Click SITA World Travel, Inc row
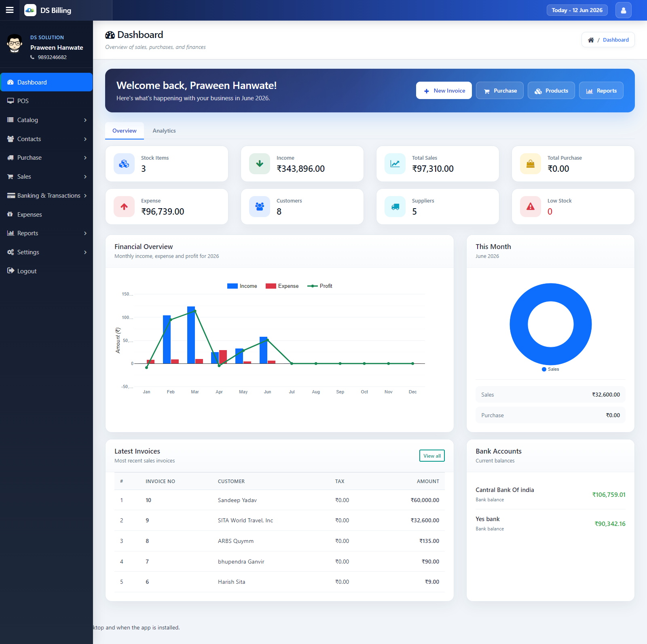This screenshot has width=647, height=644. (x=279, y=520)
